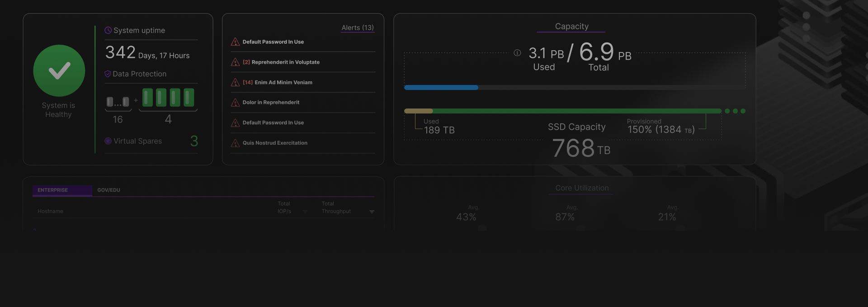Select the gray drive icons above 16
Viewport: 868px width, 307px height.
click(x=118, y=102)
